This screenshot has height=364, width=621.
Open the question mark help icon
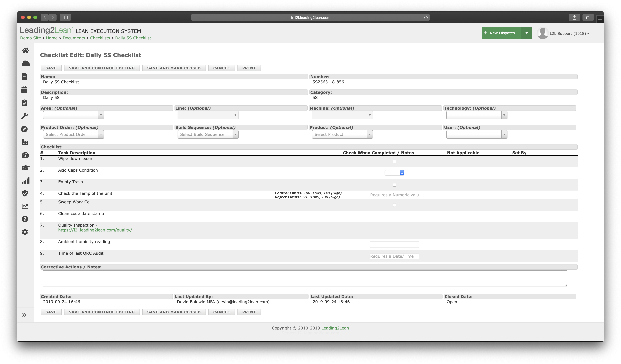(25, 219)
